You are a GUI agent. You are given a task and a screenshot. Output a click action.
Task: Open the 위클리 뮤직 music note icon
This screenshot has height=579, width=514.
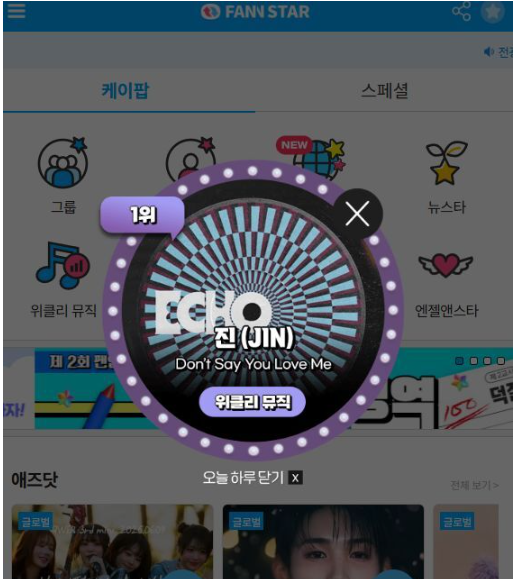[x=63, y=265]
